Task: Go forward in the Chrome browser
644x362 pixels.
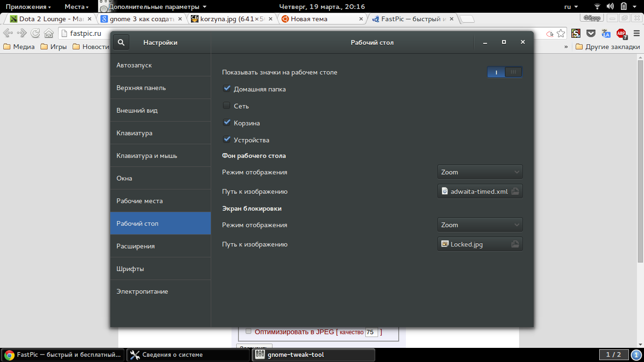Action: tap(22, 33)
